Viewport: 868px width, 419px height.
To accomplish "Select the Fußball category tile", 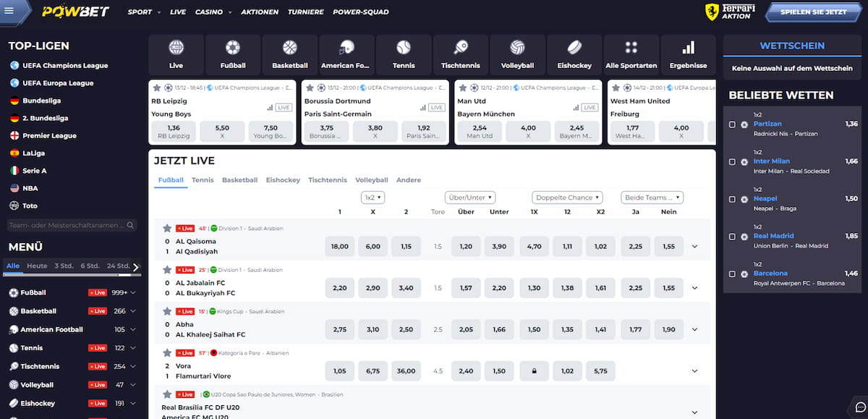I will 233,55.
